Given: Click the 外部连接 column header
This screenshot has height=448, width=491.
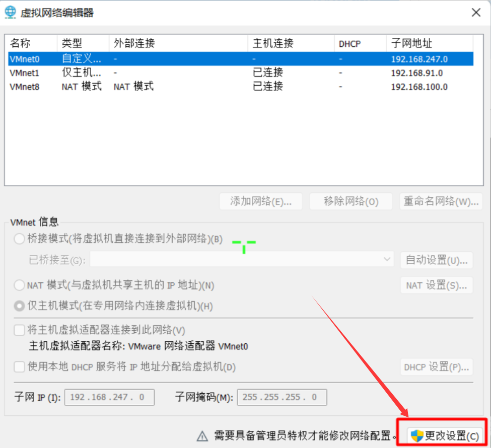Looking at the screenshot, I should click(x=178, y=43).
